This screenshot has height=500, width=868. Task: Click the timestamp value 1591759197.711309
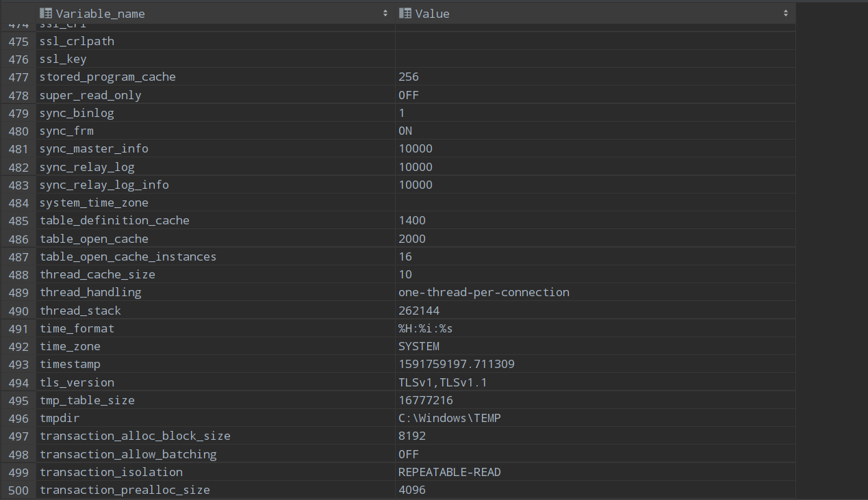(x=456, y=365)
